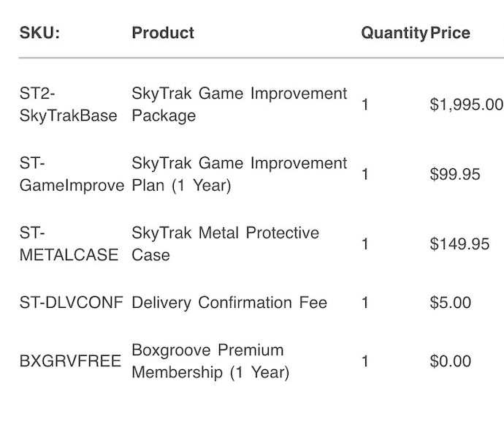Image resolution: width=504 pixels, height=427 pixels.
Task: Select the ST-METALCASE SKU text
Action: click(x=69, y=244)
